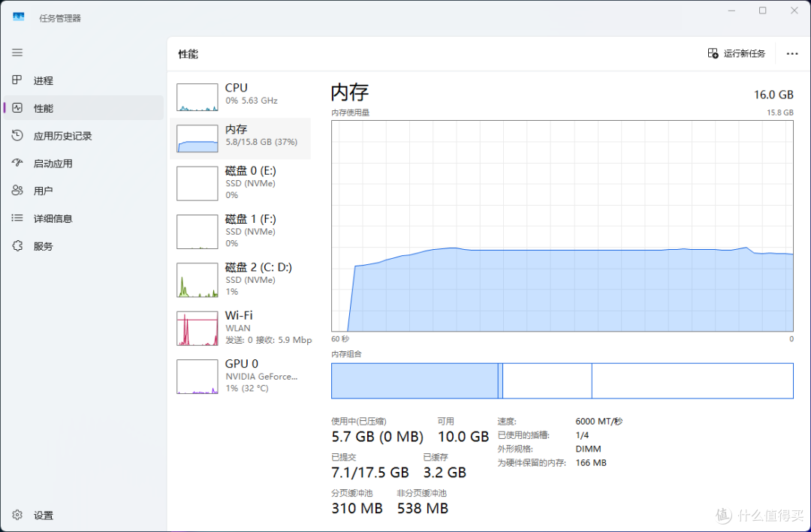811x532 pixels.
Task: Select the GPU 0 graph thumbnail
Action: tap(197, 377)
